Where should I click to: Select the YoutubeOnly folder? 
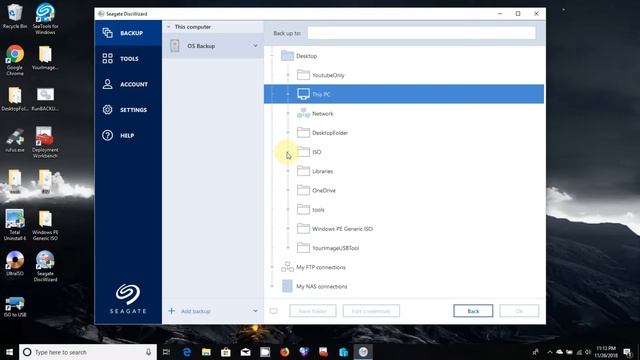click(328, 76)
